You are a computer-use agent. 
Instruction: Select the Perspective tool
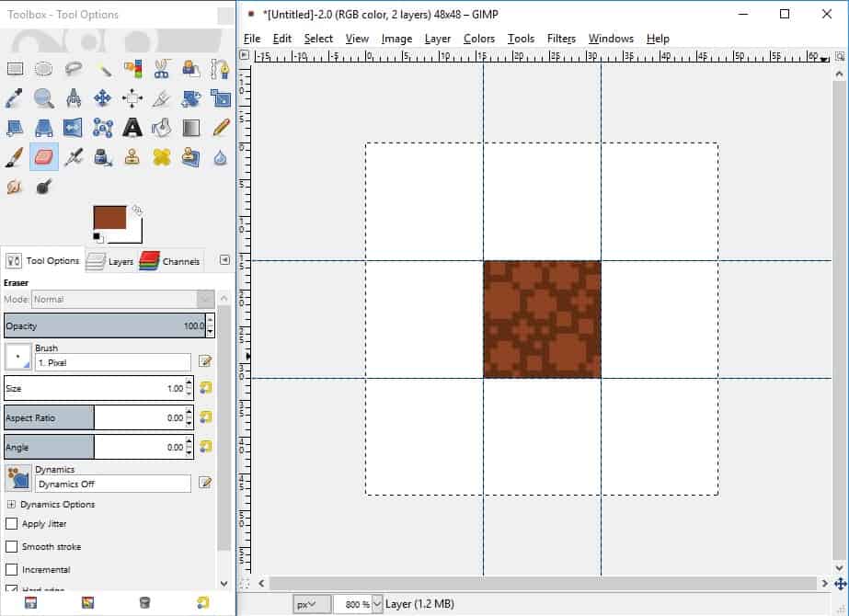tap(44, 128)
